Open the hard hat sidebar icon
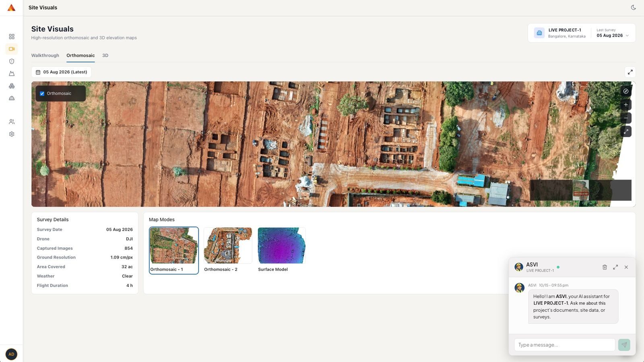Image resolution: width=644 pixels, height=362 pixels. pyautogui.click(x=12, y=98)
